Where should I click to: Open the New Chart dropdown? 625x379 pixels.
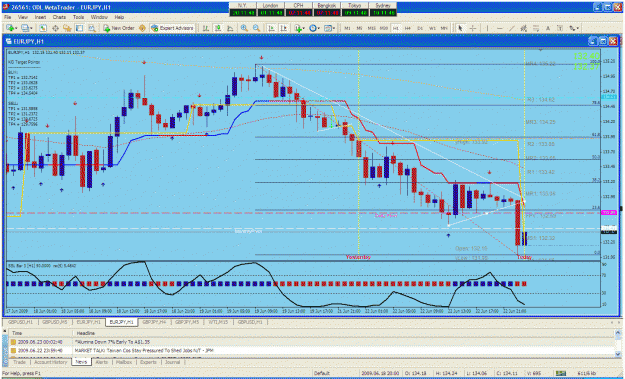click(x=12, y=28)
